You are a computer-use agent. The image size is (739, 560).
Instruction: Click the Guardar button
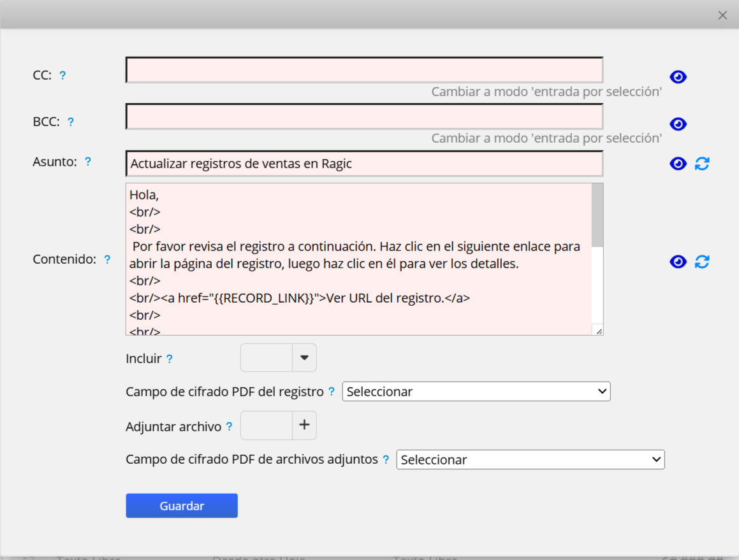(182, 505)
